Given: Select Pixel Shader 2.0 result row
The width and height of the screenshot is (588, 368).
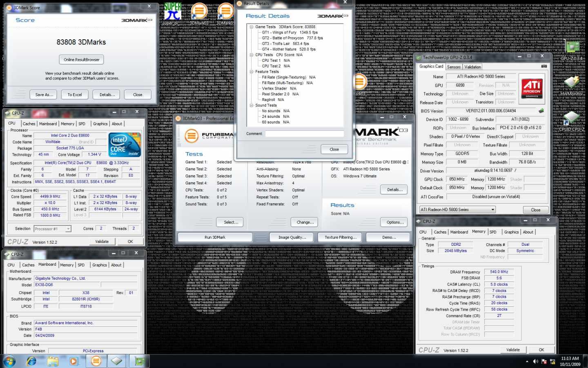Looking at the screenshot, I should (x=280, y=94).
